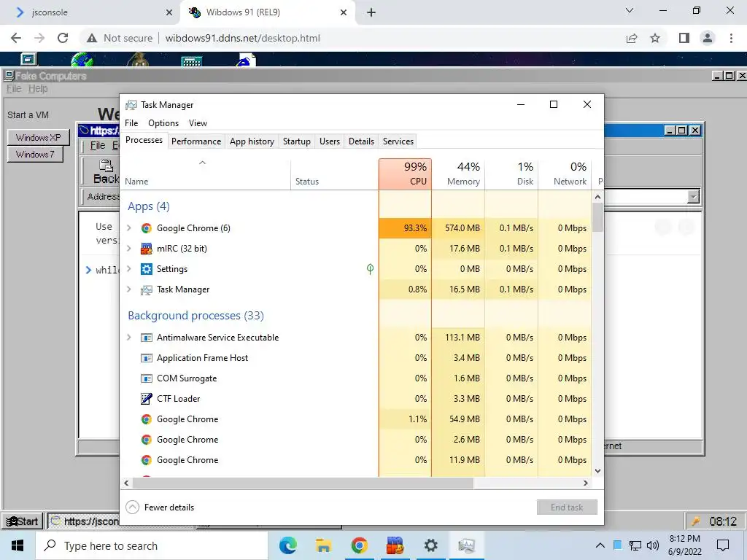Reload the Chrome page
Viewport: 747px width, 560px height.
pos(63,38)
